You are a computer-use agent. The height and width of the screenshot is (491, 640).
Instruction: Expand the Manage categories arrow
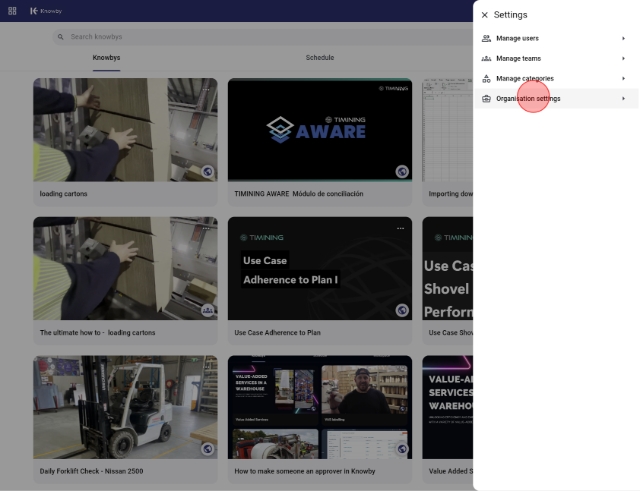click(623, 78)
